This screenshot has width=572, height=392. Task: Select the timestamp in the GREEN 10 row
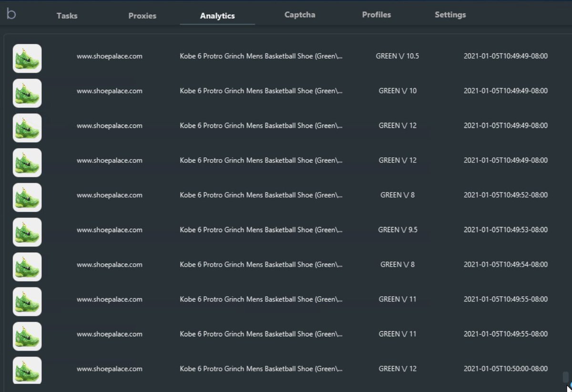(x=506, y=91)
